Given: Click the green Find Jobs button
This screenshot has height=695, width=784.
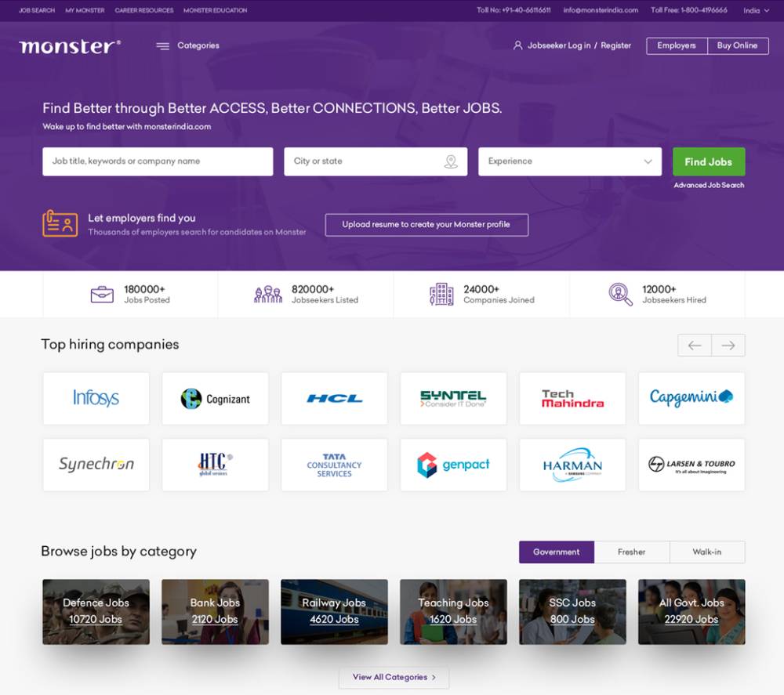Looking at the screenshot, I should click(x=709, y=161).
